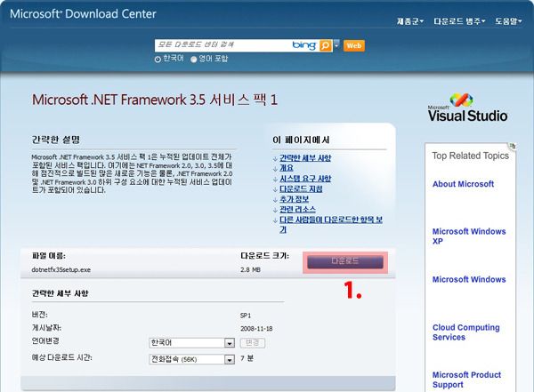
Task: Click the 2.8 MB download size value
Action: click(250, 270)
